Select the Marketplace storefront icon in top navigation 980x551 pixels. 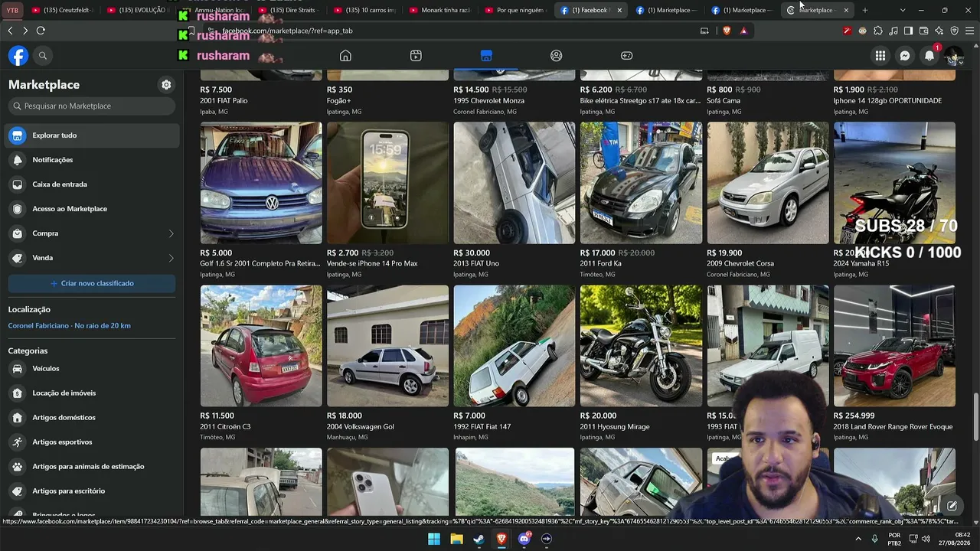coord(486,55)
